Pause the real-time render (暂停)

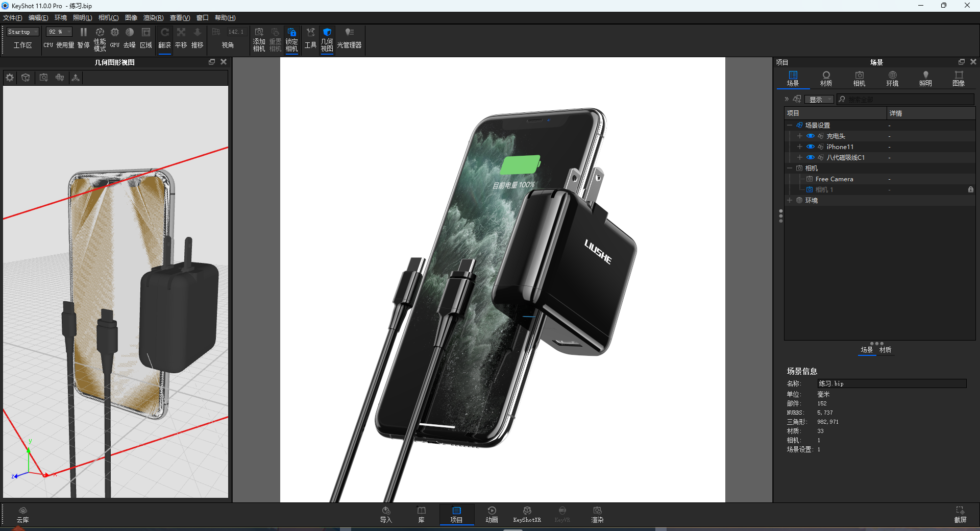[x=84, y=38]
